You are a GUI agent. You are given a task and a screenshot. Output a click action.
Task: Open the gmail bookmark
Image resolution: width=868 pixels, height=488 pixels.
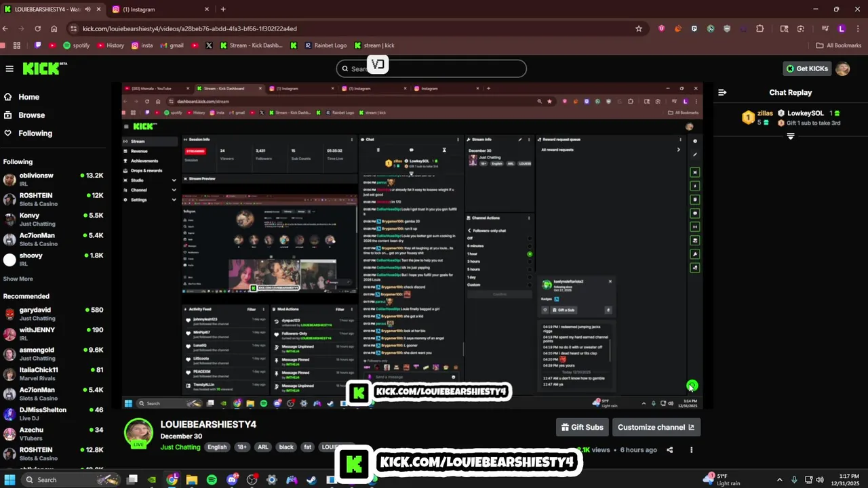[172, 45]
